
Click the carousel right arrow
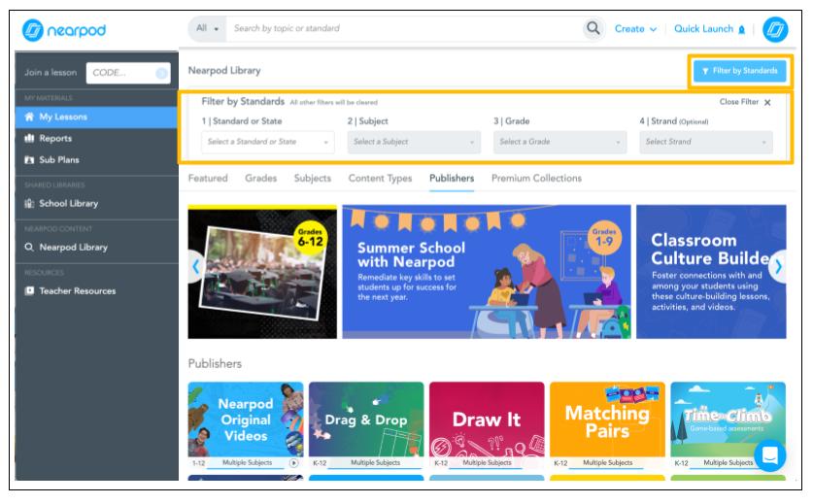point(778,264)
